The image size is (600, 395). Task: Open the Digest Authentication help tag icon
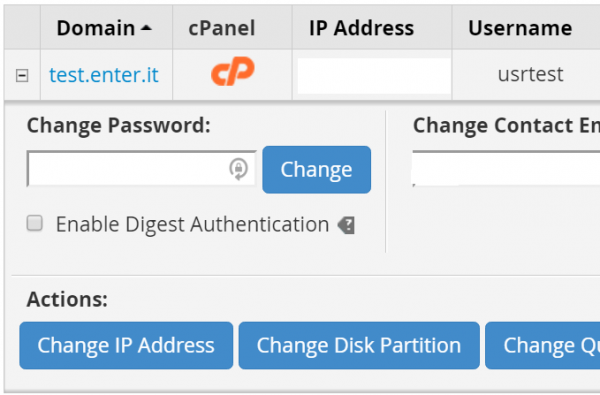point(346,225)
